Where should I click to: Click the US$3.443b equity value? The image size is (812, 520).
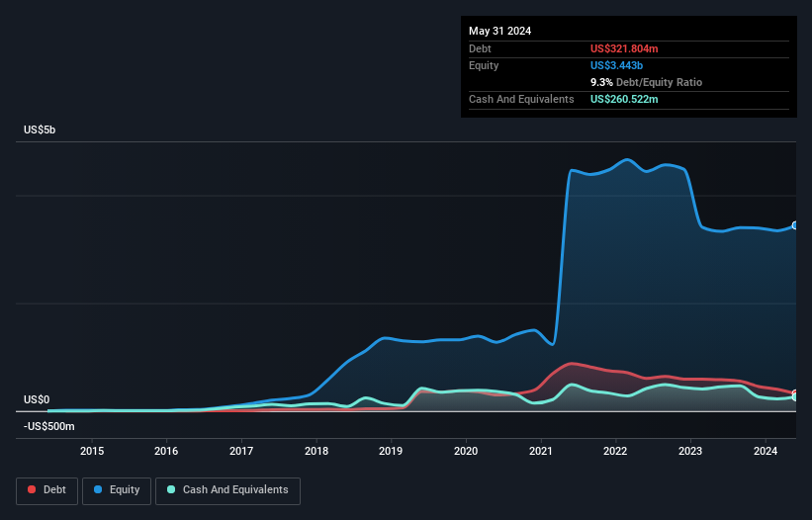(616, 65)
